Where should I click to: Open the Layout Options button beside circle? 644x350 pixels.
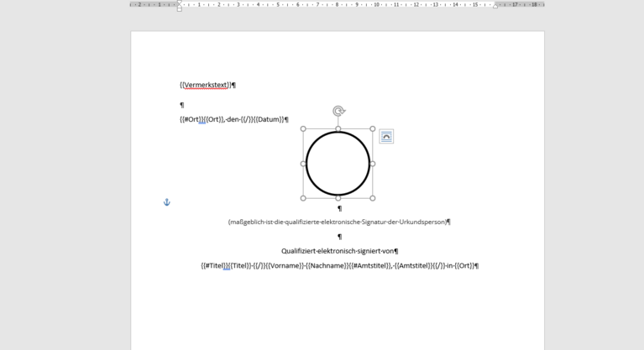pos(386,137)
